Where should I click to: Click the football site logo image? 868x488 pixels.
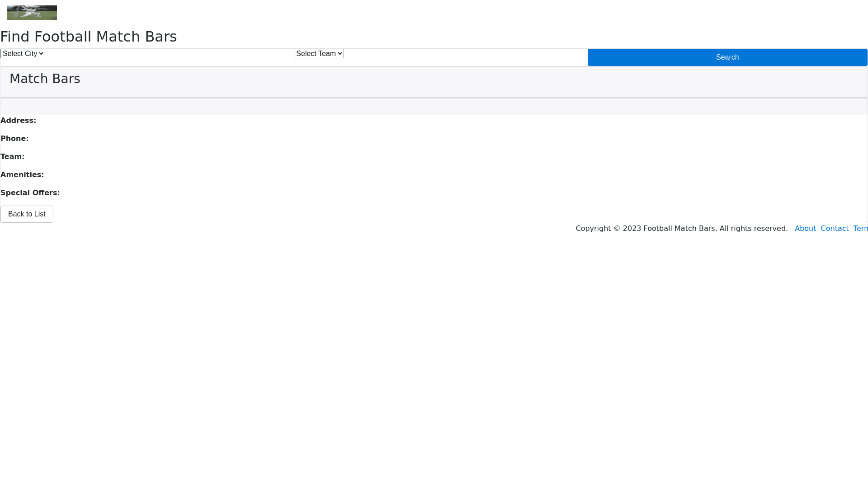32,13
